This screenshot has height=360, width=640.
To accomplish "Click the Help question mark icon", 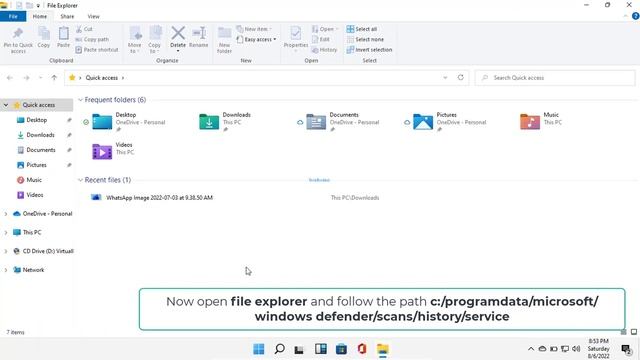I will click(636, 16).
